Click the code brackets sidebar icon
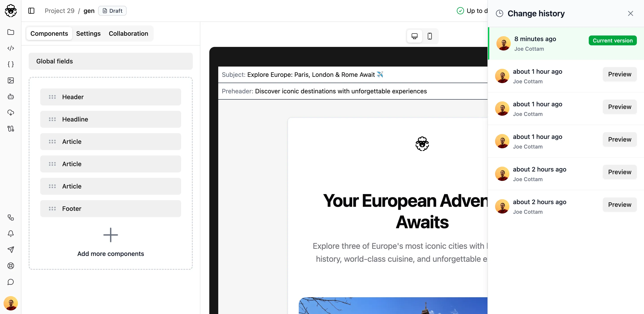This screenshot has height=314, width=644. click(11, 48)
